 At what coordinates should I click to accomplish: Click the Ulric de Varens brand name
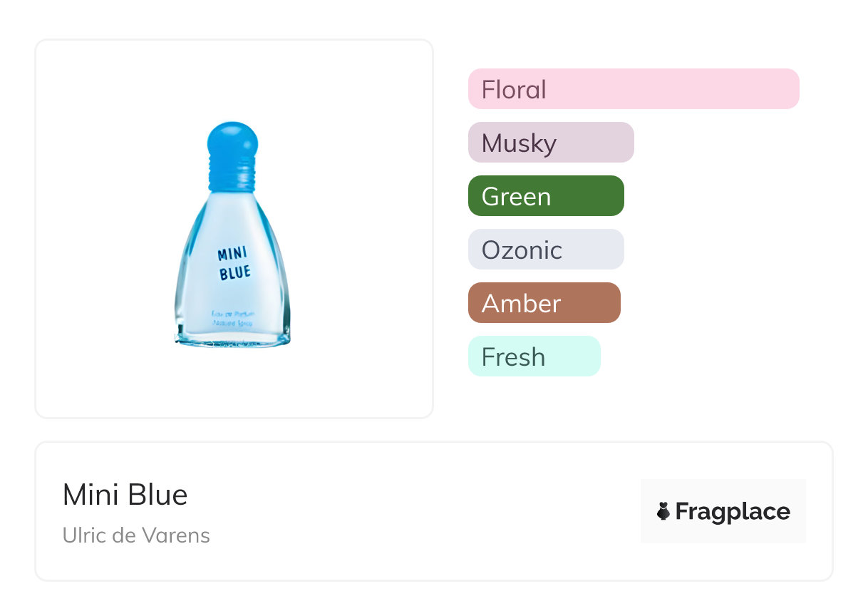(136, 535)
